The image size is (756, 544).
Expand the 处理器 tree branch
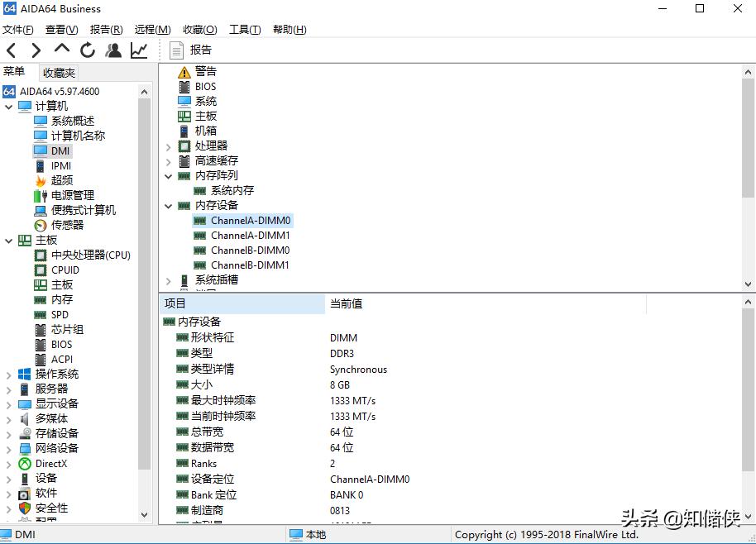pyautogui.click(x=169, y=146)
